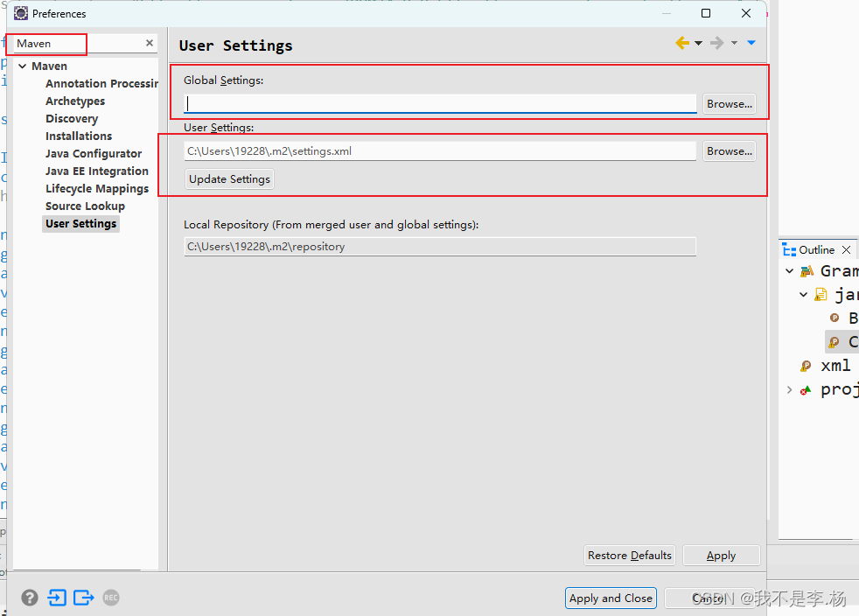This screenshot has height=616, width=859.
Task: Browse for User Settings file
Action: click(x=730, y=151)
